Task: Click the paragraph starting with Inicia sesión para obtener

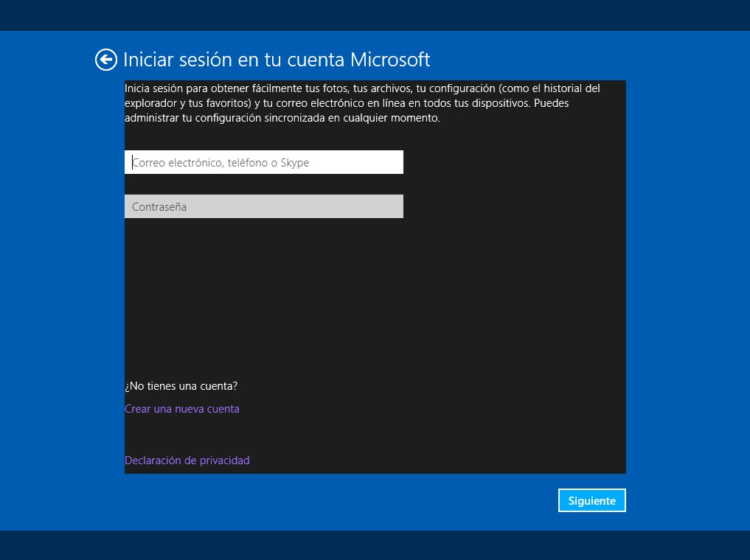Action: click(362, 102)
